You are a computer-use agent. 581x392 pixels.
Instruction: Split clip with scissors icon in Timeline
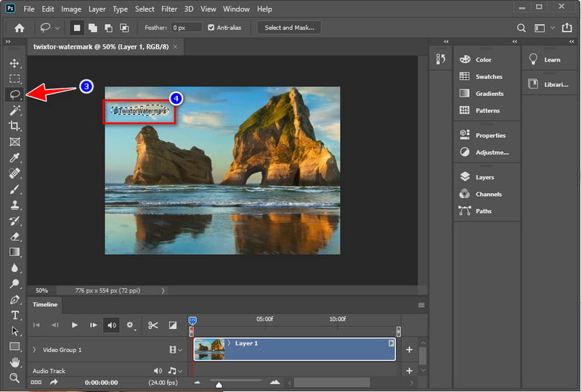pos(153,325)
